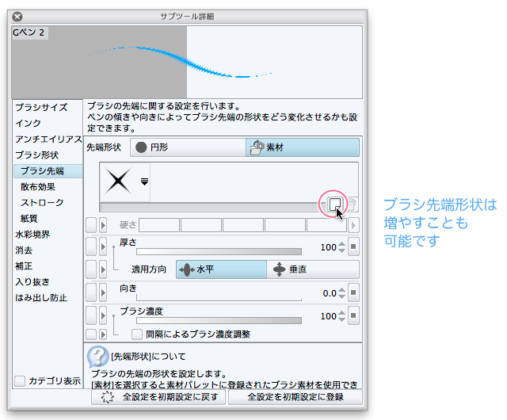
Task: Toggle the 厚さ show-in-palette box
Action: 91,247
